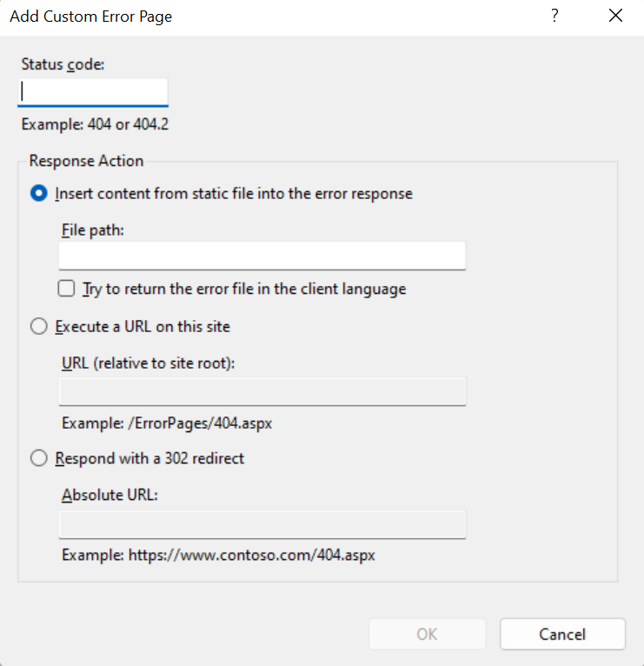This screenshot has width=644, height=666.
Task: Click the URL relative to site root field
Action: pos(262,391)
